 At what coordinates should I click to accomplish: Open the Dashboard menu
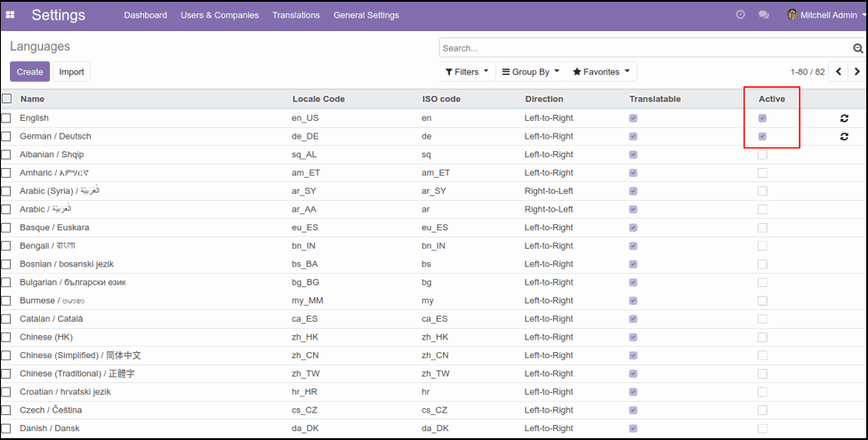point(146,15)
